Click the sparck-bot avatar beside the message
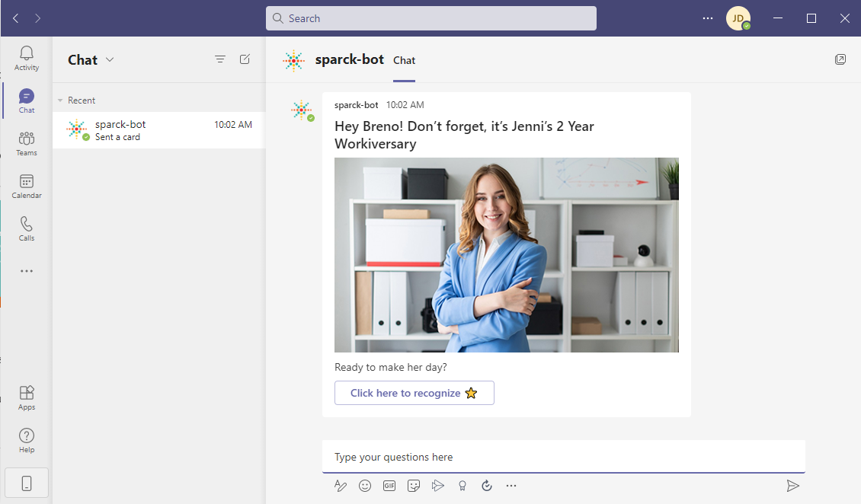Image resolution: width=861 pixels, height=504 pixels. pyautogui.click(x=302, y=111)
